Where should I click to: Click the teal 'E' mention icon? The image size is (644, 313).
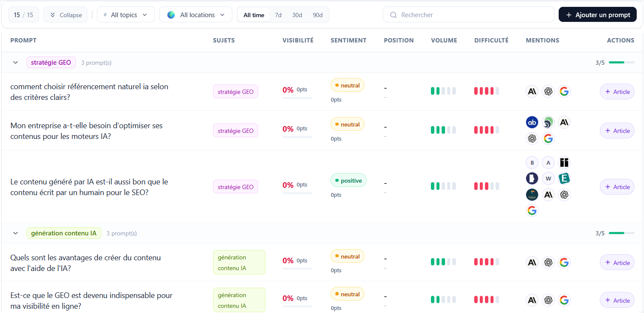click(564, 178)
